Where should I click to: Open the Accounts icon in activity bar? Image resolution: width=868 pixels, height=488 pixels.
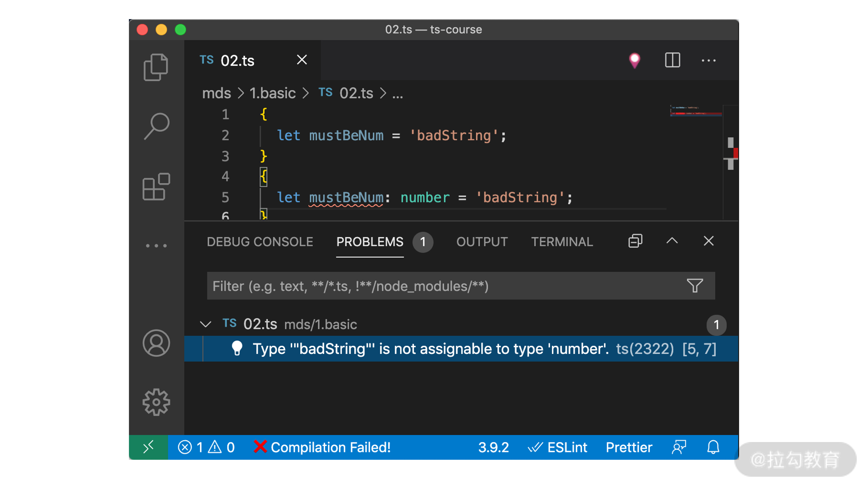click(x=156, y=343)
